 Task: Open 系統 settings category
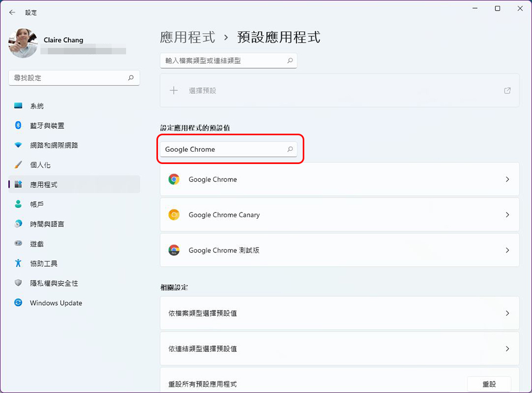coord(74,106)
